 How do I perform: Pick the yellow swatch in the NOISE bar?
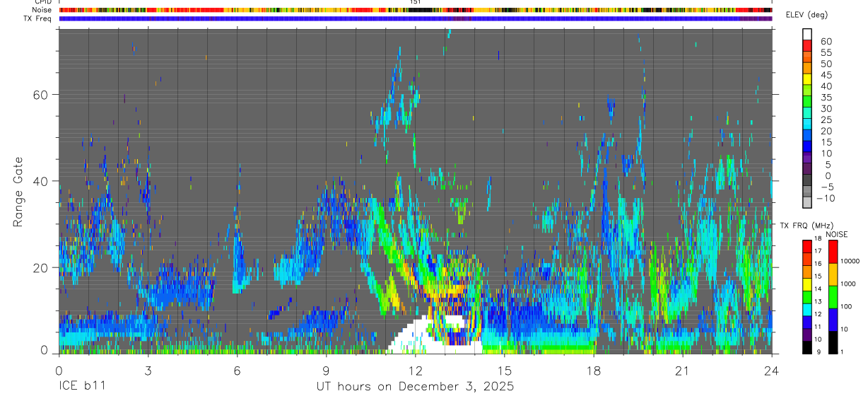point(832,274)
